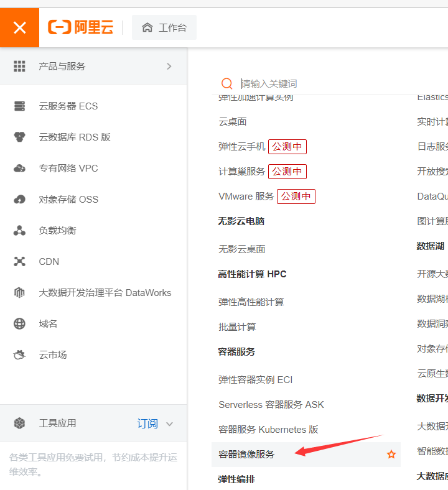Image resolution: width=448 pixels, height=490 pixels.
Task: Click the 云市场 icon
Action: pos(19,354)
